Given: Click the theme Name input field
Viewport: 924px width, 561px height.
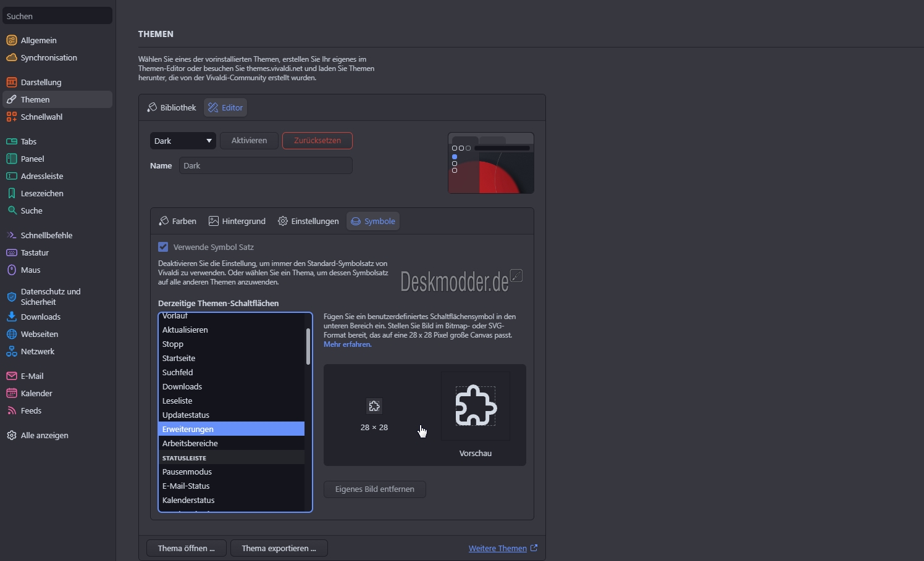Looking at the screenshot, I should (264, 165).
